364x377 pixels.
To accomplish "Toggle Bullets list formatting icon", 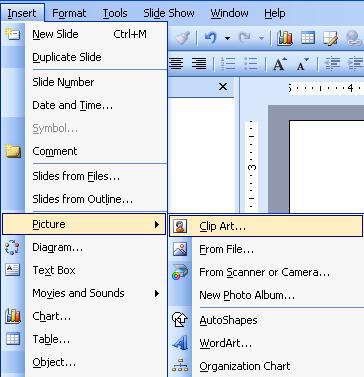I will 251,63.
